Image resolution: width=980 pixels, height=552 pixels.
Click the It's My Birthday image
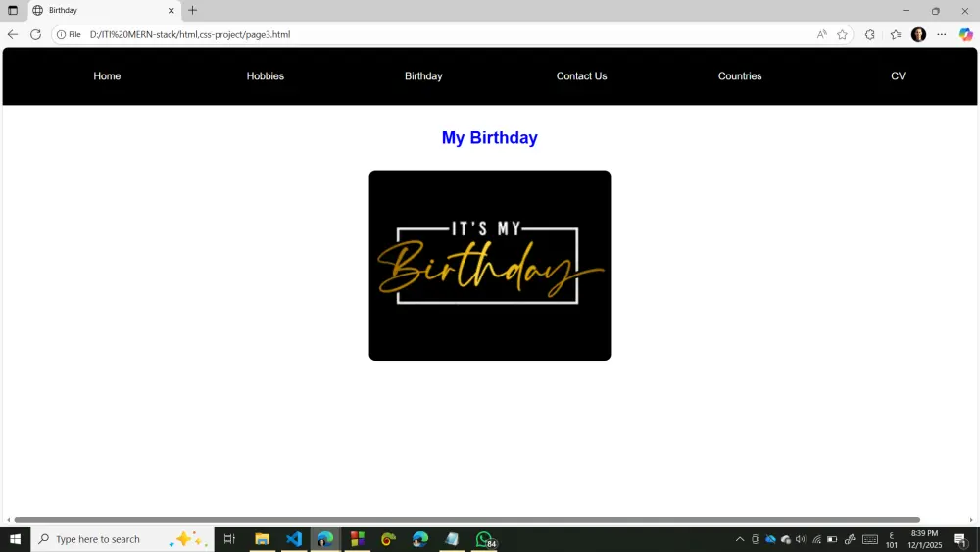click(x=489, y=265)
